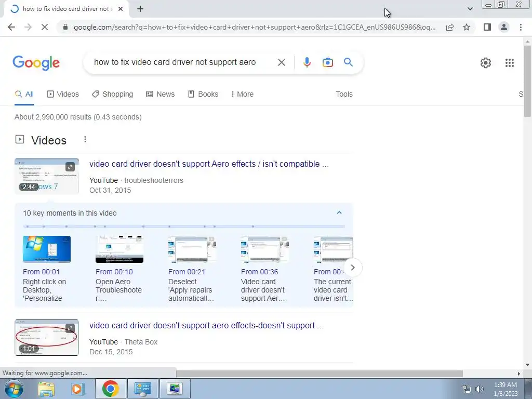The height and width of the screenshot is (399, 532).
Task: Open the Deselect Apply repairs moment thumbnail
Action: [192, 249]
